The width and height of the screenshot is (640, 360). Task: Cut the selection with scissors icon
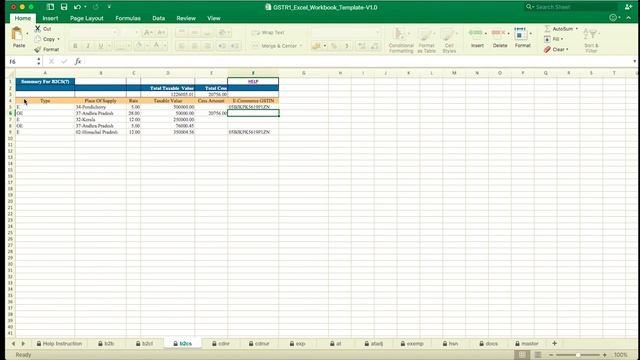coord(38,29)
